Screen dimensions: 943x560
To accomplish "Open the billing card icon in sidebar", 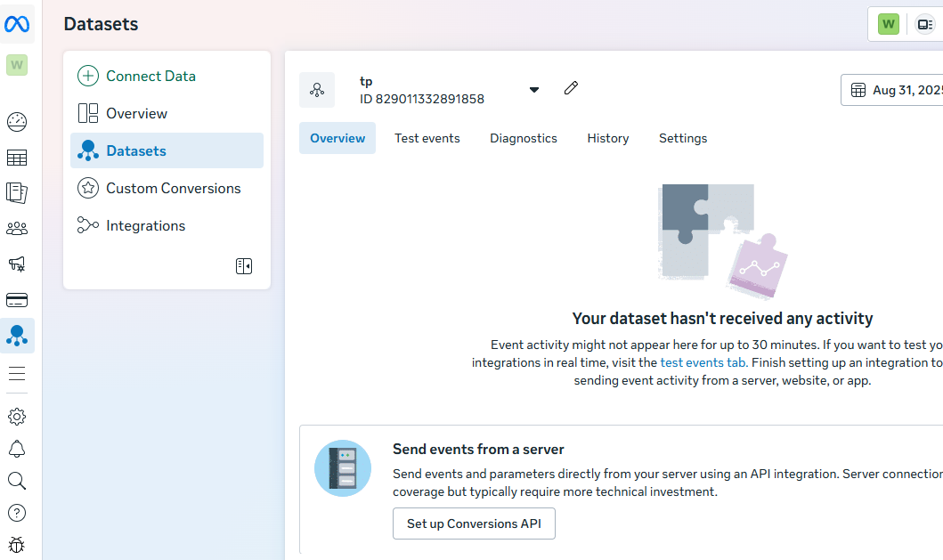I will coord(17,300).
